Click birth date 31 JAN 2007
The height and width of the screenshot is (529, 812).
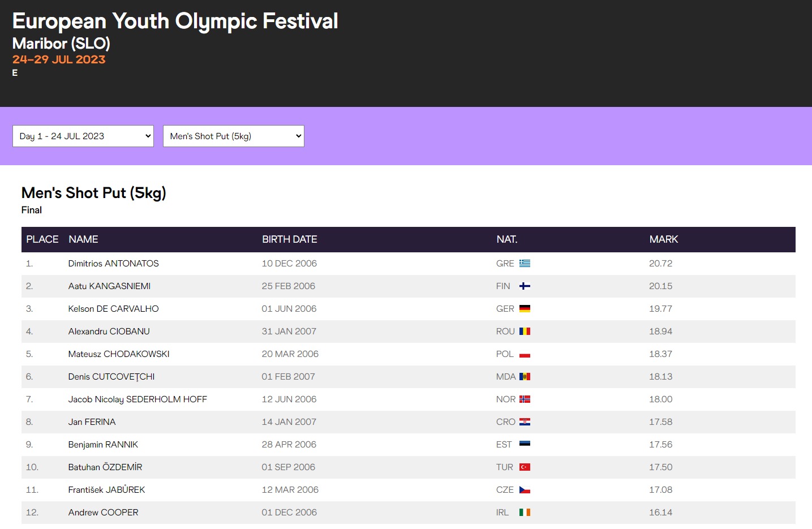click(x=289, y=331)
